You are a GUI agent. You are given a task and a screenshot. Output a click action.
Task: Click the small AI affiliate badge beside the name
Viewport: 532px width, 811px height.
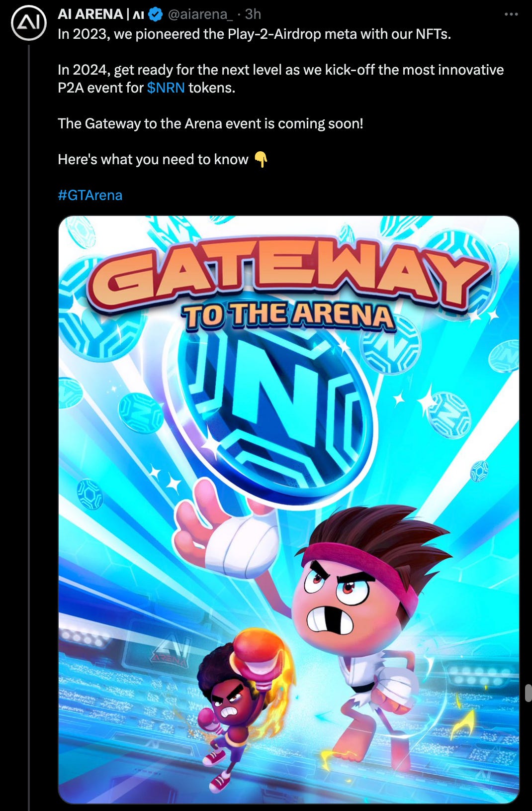click(x=139, y=15)
